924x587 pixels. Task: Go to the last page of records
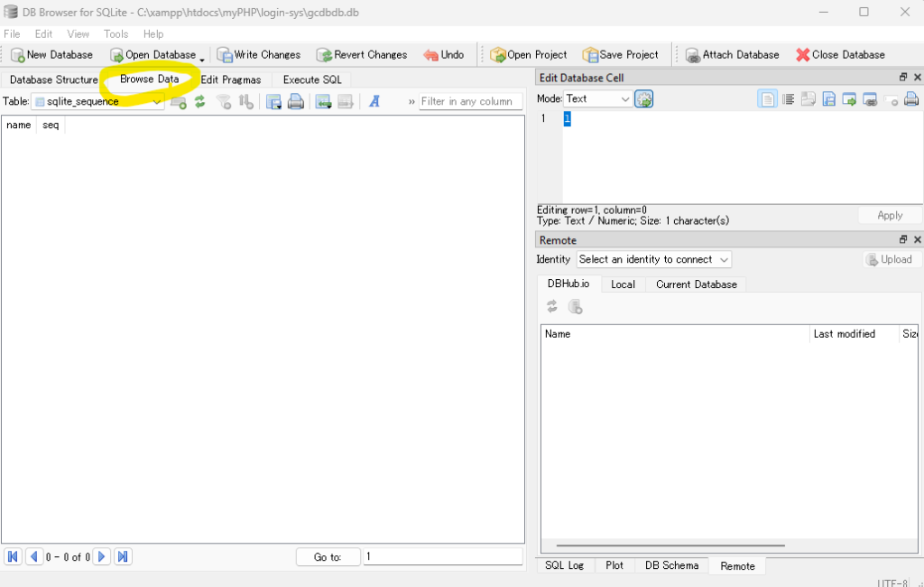(124, 556)
